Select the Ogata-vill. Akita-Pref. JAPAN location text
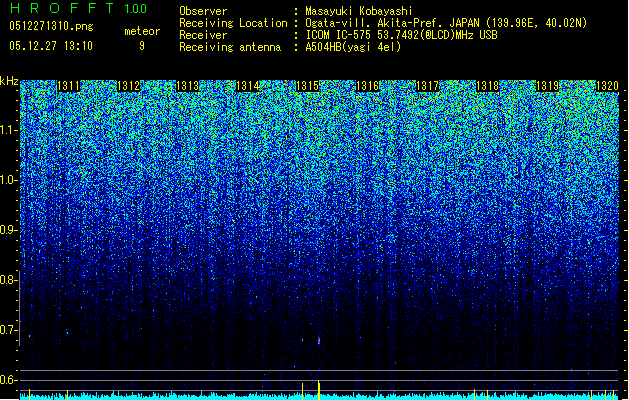Image resolution: width=629 pixels, height=400 pixels. [x=446, y=23]
